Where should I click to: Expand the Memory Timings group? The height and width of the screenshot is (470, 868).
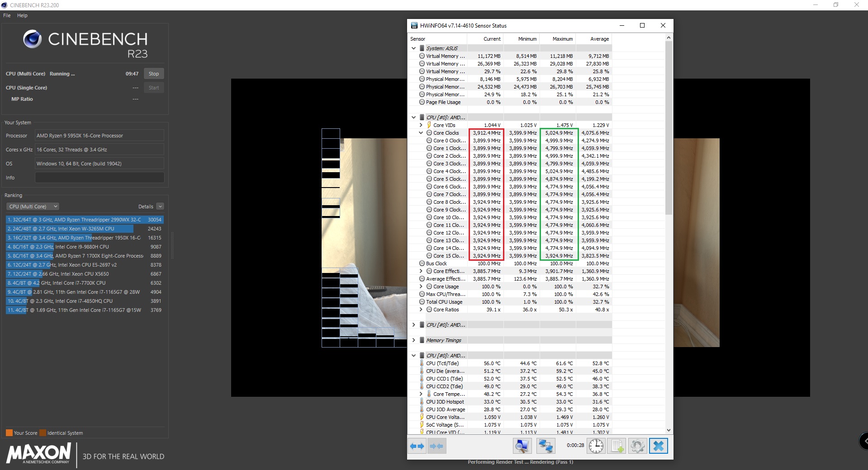click(x=413, y=340)
